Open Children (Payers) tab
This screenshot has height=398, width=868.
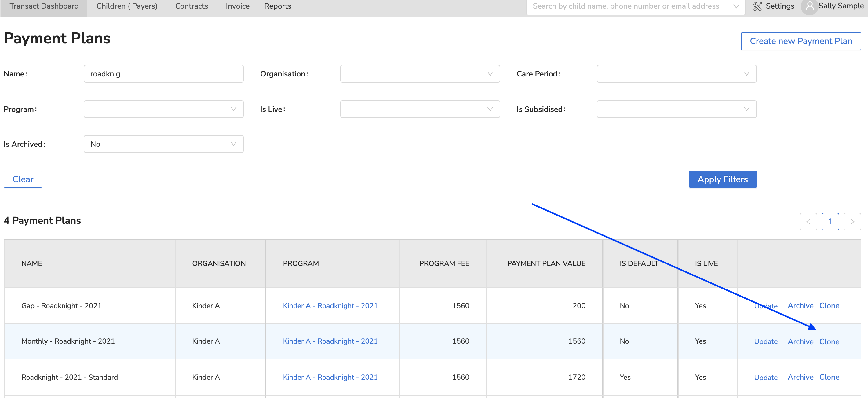point(127,6)
